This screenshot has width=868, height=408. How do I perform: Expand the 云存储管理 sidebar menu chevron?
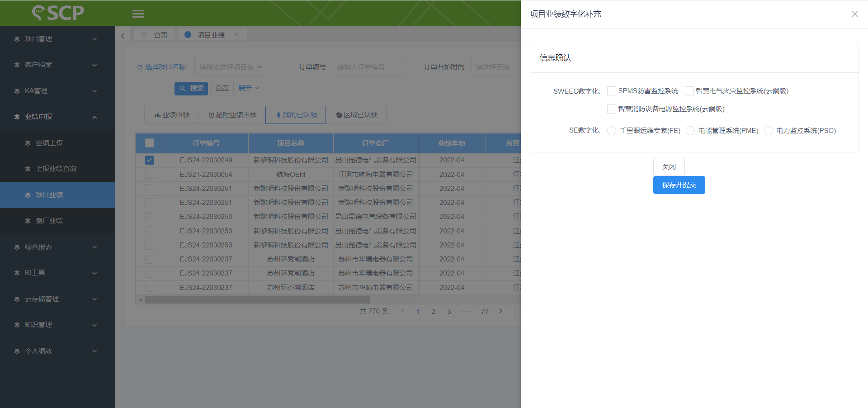point(94,299)
